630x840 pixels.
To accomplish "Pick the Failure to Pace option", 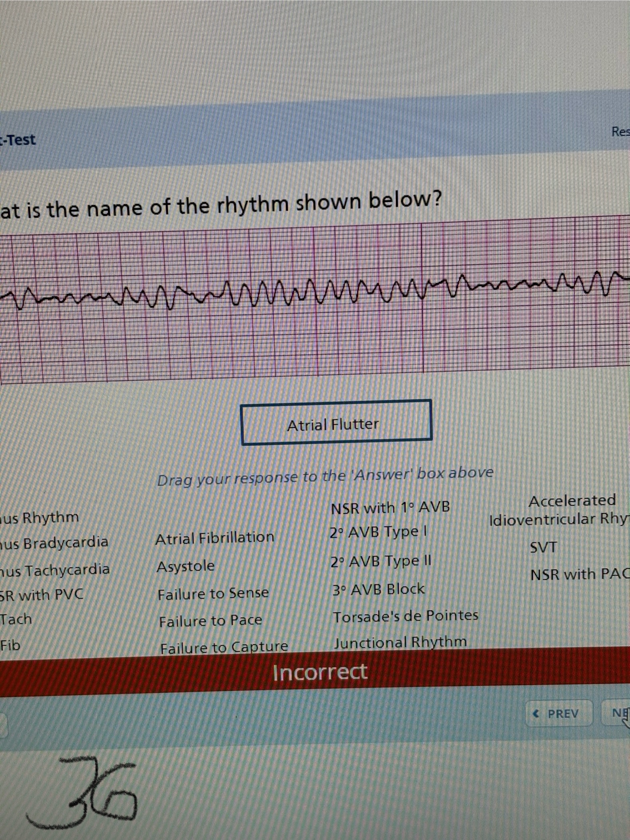I will [211, 621].
